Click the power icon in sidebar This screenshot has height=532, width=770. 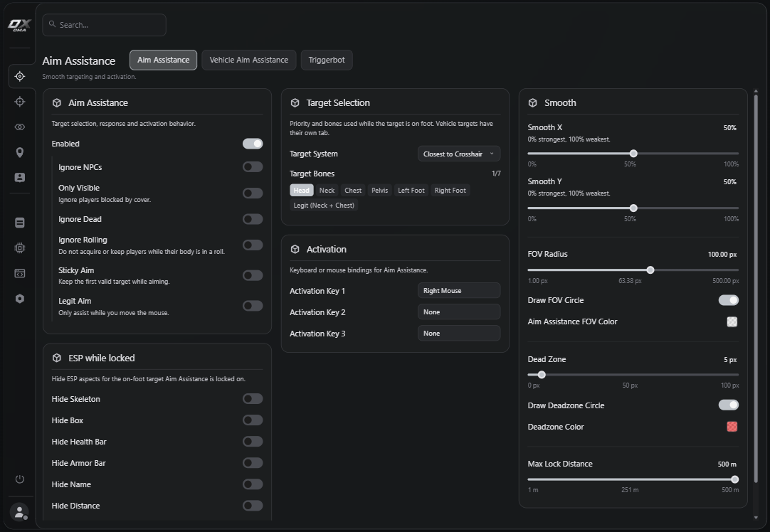(20, 479)
